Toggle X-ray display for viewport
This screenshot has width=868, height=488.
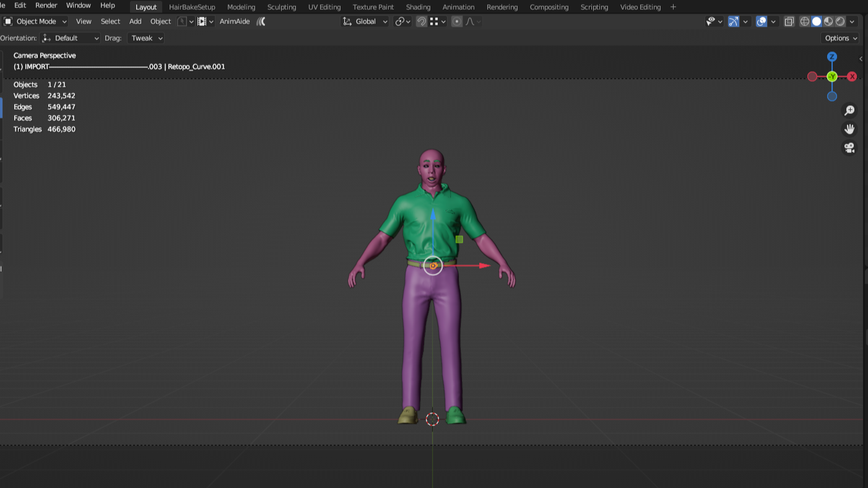tap(789, 22)
